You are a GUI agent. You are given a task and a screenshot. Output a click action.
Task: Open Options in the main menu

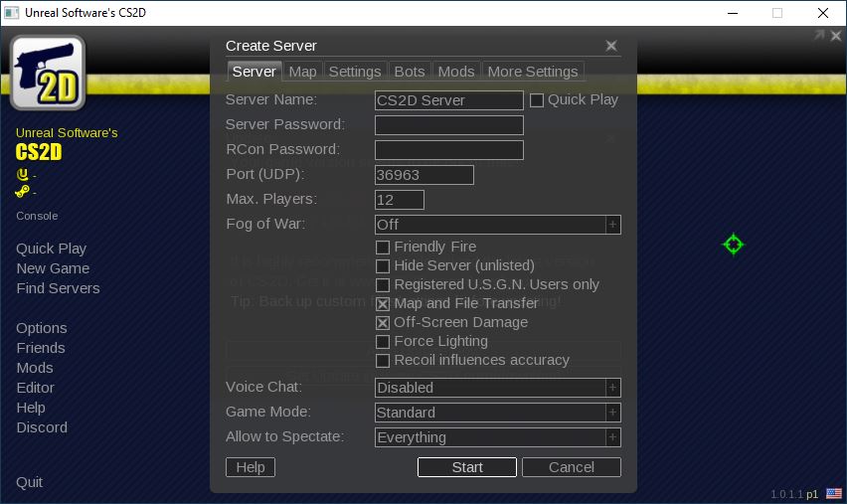(x=42, y=328)
